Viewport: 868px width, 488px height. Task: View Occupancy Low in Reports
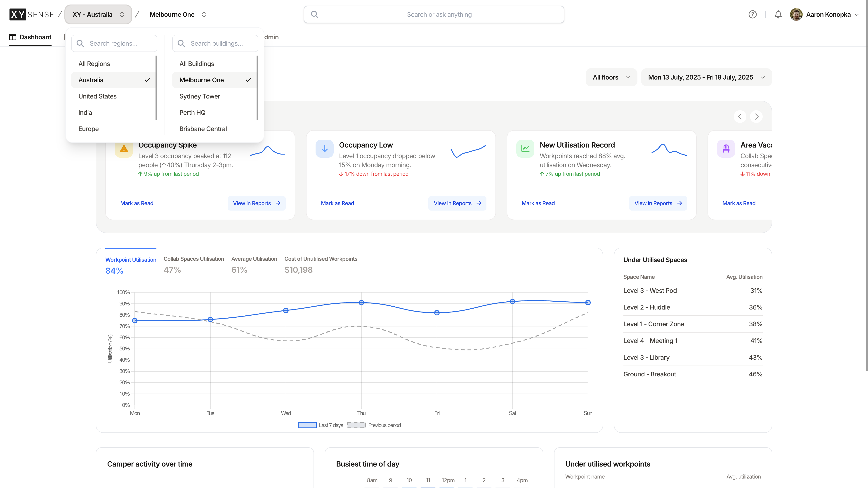457,203
